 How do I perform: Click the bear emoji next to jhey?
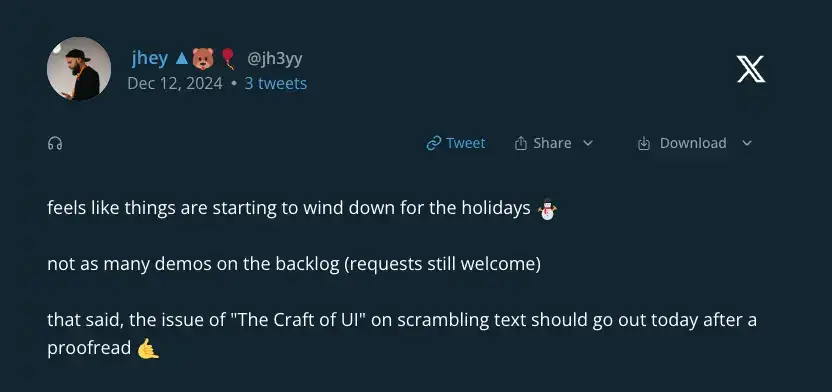tap(203, 58)
